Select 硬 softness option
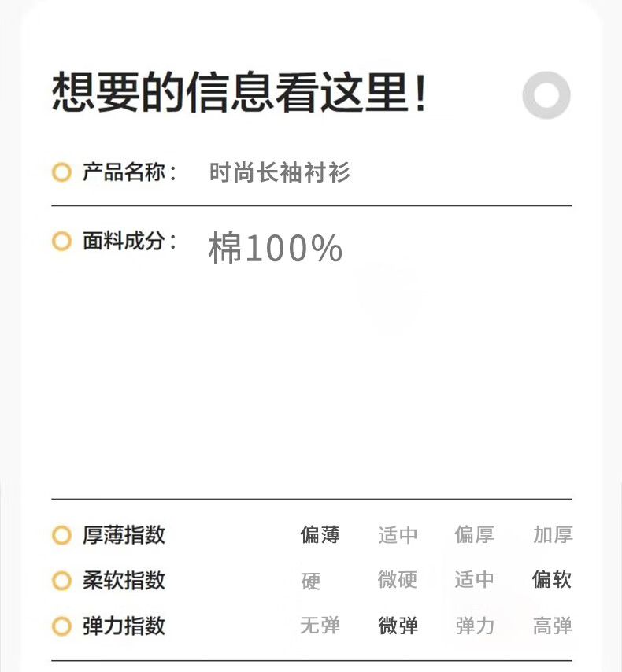 pyautogui.click(x=311, y=582)
